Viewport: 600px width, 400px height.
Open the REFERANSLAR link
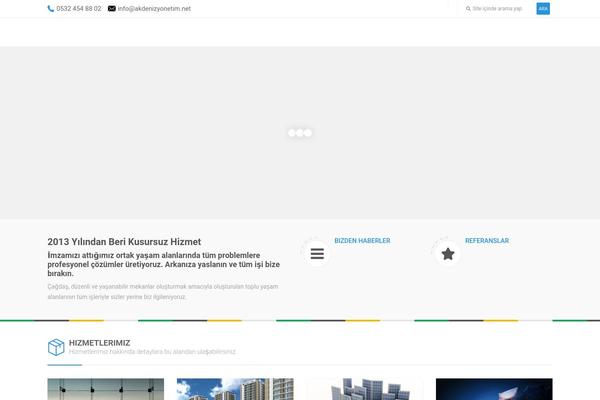(x=487, y=241)
